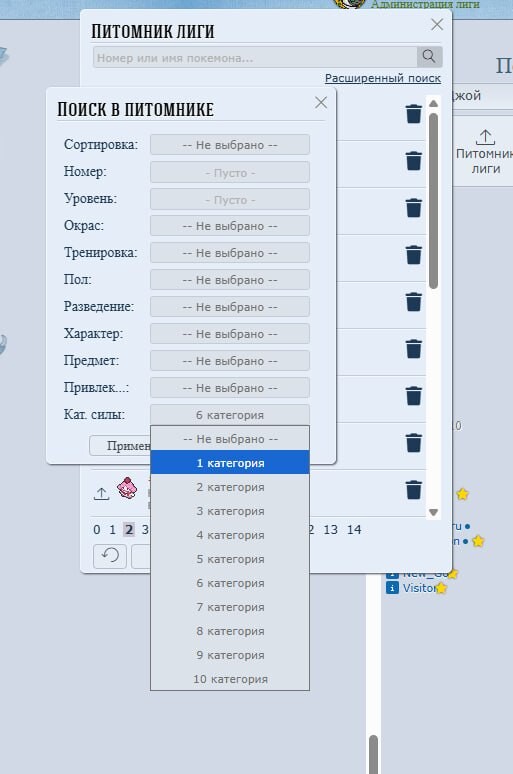This screenshot has height=774, width=513.
Task: Expand the Окрас dropdown
Action: point(230,226)
